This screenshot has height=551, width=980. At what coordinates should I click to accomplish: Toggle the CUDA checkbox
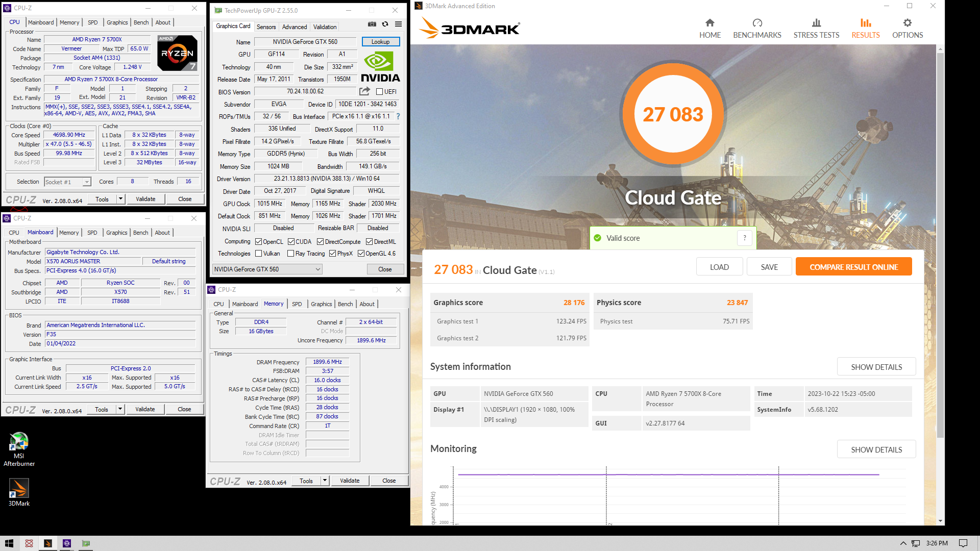[x=291, y=242]
